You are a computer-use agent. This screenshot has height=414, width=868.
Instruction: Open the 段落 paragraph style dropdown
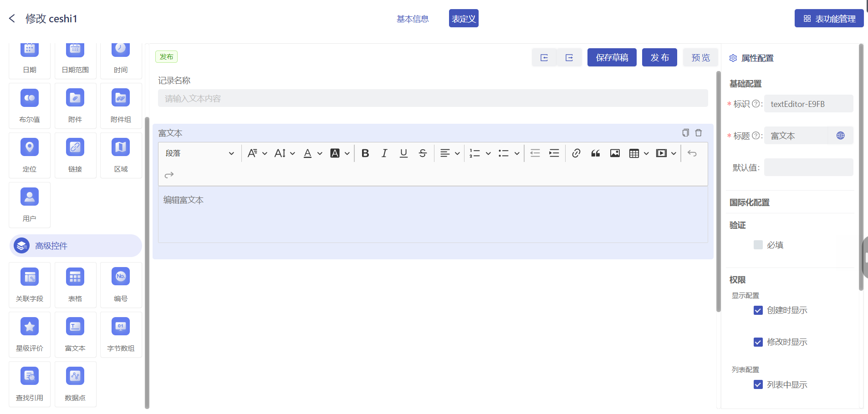(x=199, y=153)
